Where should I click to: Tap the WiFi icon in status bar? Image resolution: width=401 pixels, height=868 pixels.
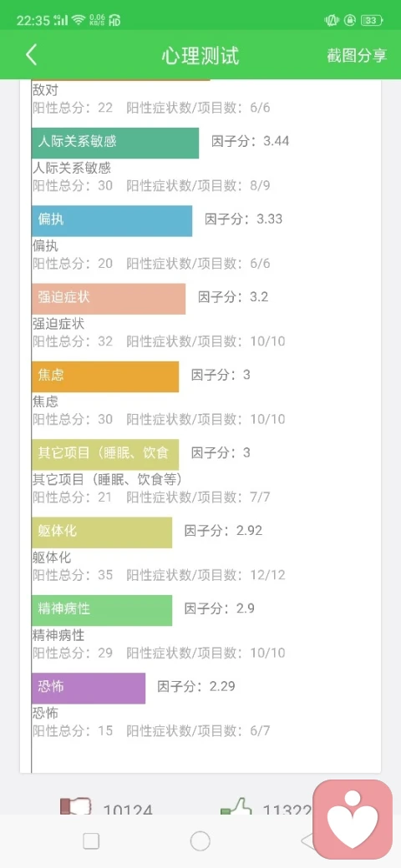click(x=79, y=21)
